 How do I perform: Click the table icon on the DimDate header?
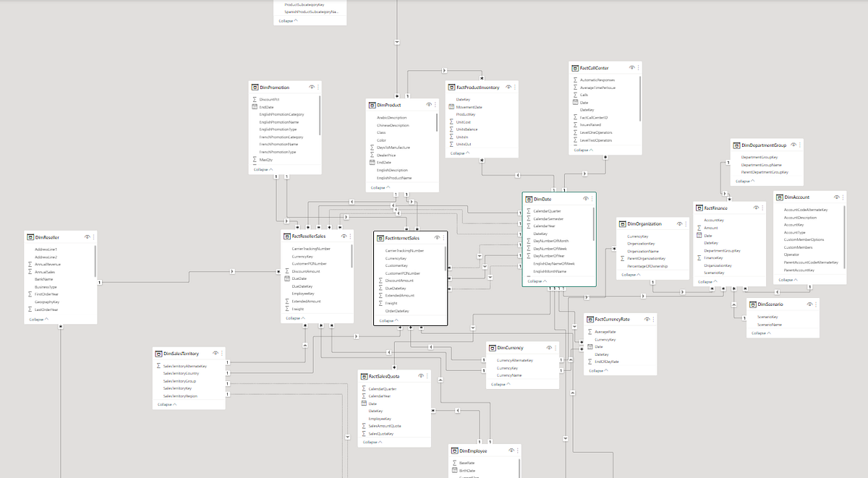coord(529,199)
